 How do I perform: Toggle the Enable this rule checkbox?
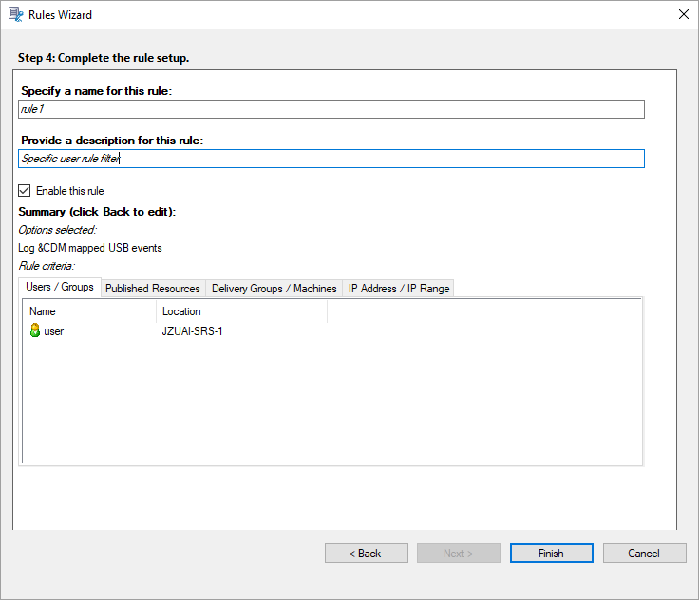(25, 191)
